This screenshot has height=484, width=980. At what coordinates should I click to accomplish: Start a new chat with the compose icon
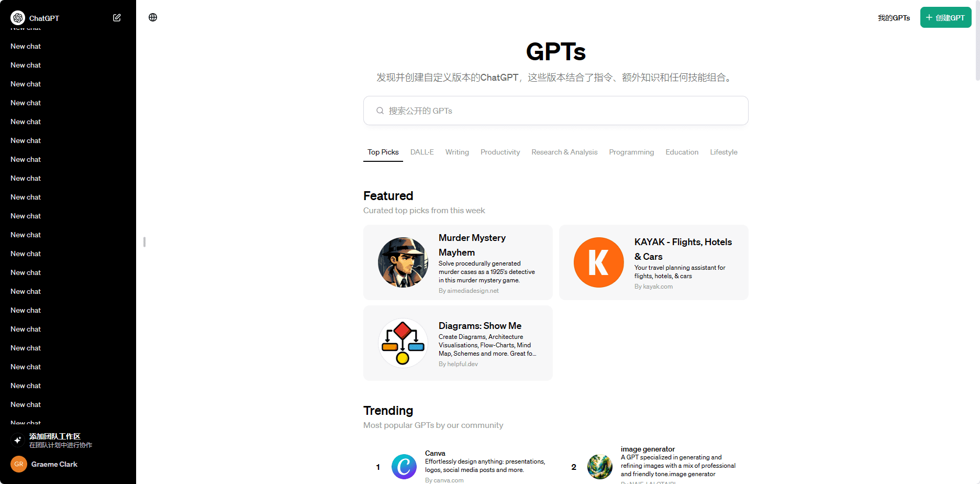pos(117,18)
